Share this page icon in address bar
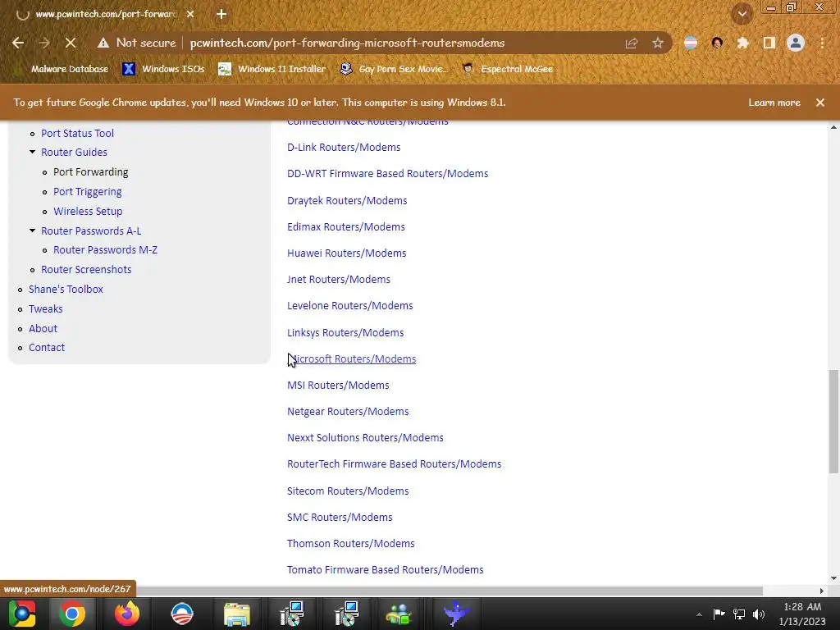Screen dimensions: 840x630 [631, 43]
